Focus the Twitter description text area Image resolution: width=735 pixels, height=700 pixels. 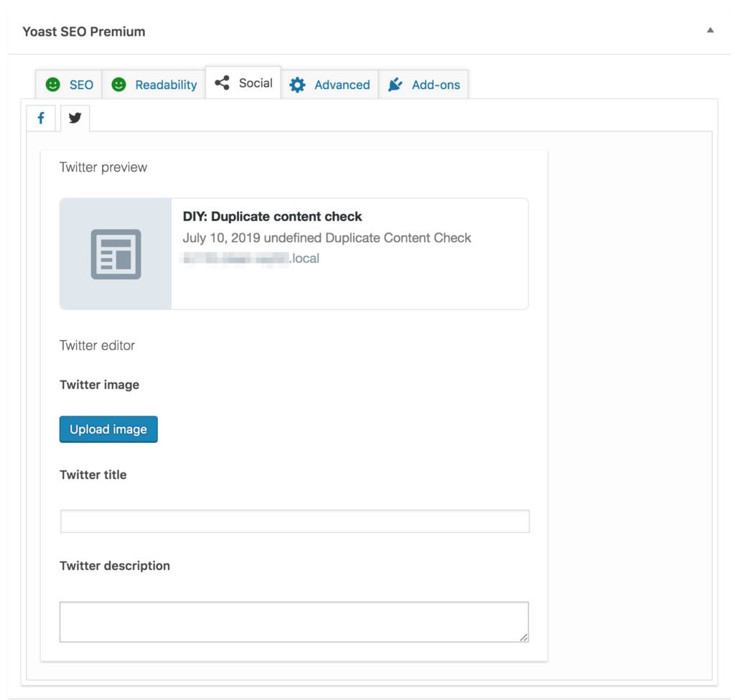pos(294,622)
